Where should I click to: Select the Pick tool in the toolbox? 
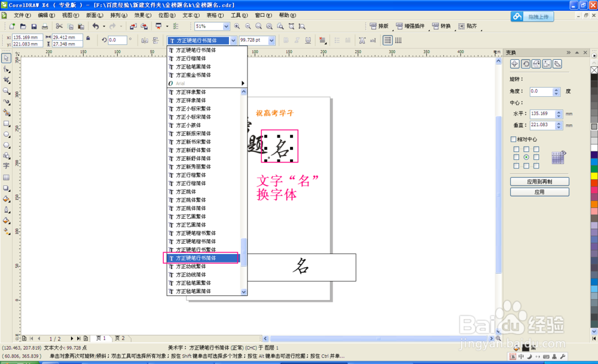tap(7, 59)
